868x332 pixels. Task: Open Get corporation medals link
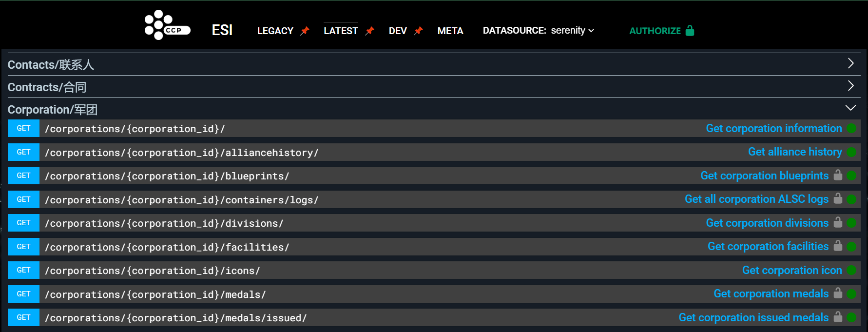(x=771, y=293)
